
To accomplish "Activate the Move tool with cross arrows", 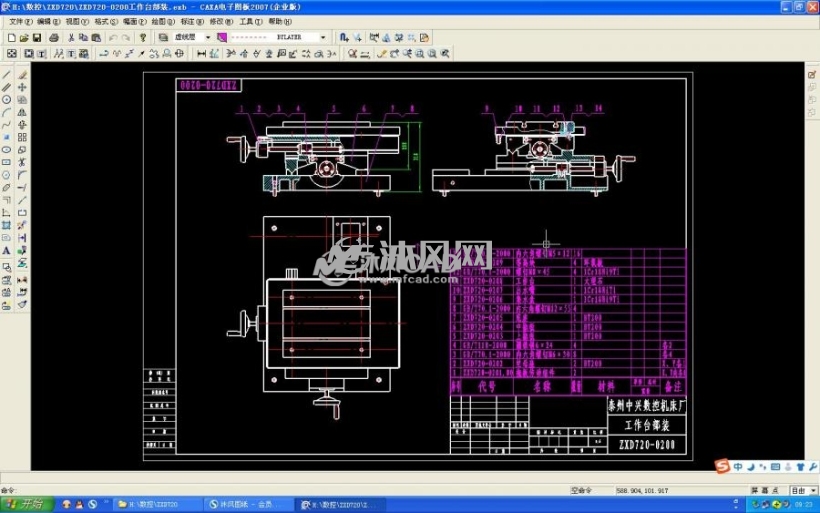I will pyautogui.click(x=22, y=87).
